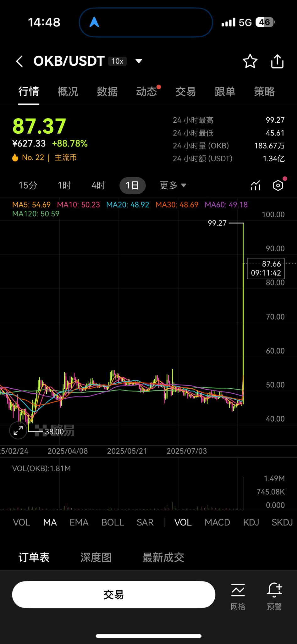The width and height of the screenshot is (297, 644).
Task: Tap the MA20: 48.92 label
Action: [x=128, y=205]
